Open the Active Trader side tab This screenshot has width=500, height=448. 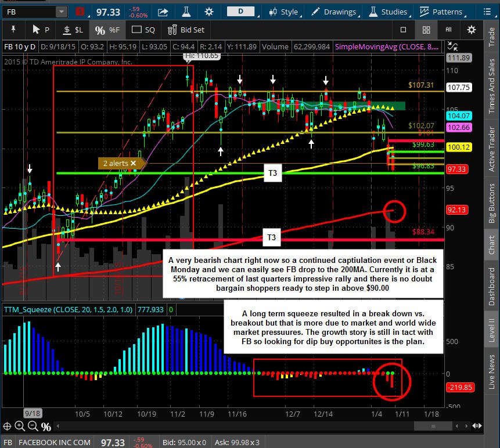click(x=492, y=149)
